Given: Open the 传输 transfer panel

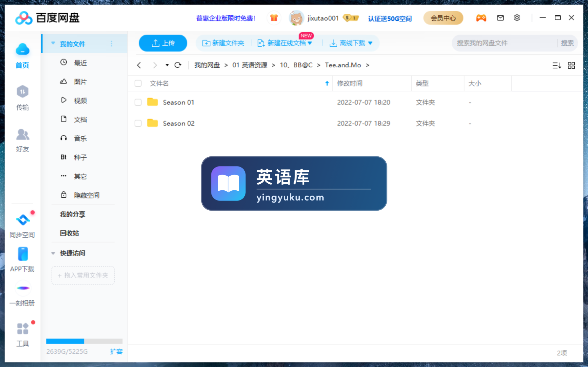Looking at the screenshot, I should 22,92.
